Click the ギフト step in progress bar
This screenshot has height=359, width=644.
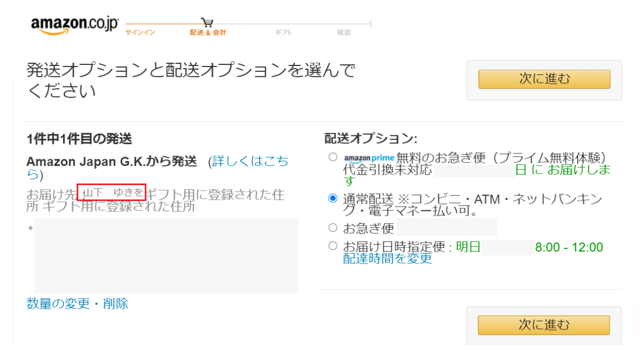coord(283,33)
